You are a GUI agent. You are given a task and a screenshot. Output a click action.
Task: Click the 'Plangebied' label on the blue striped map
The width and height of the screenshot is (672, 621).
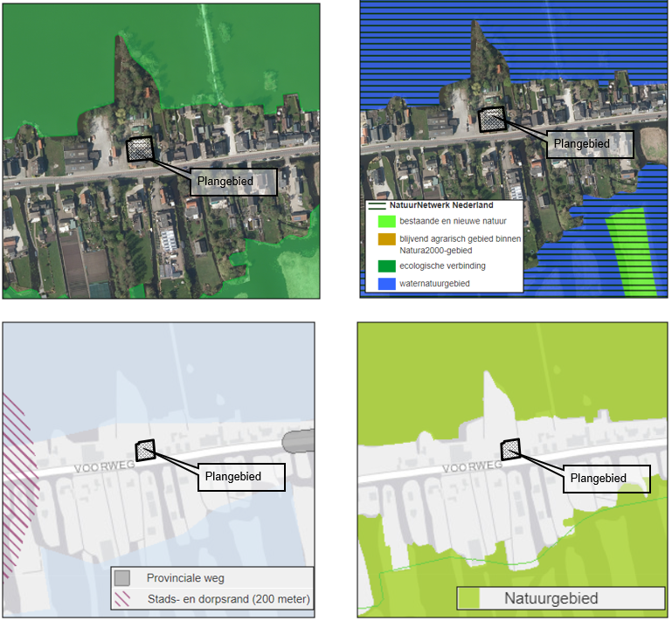click(x=590, y=144)
